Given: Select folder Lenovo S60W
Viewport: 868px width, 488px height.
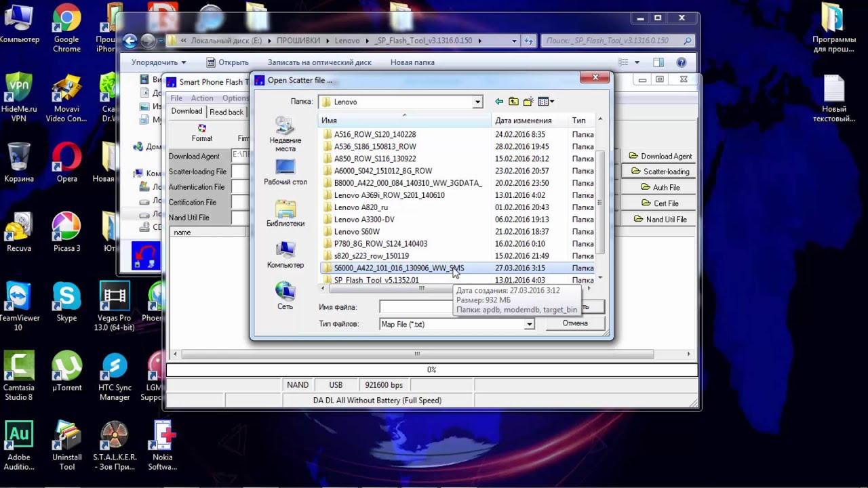Looking at the screenshot, I should click(357, 232).
